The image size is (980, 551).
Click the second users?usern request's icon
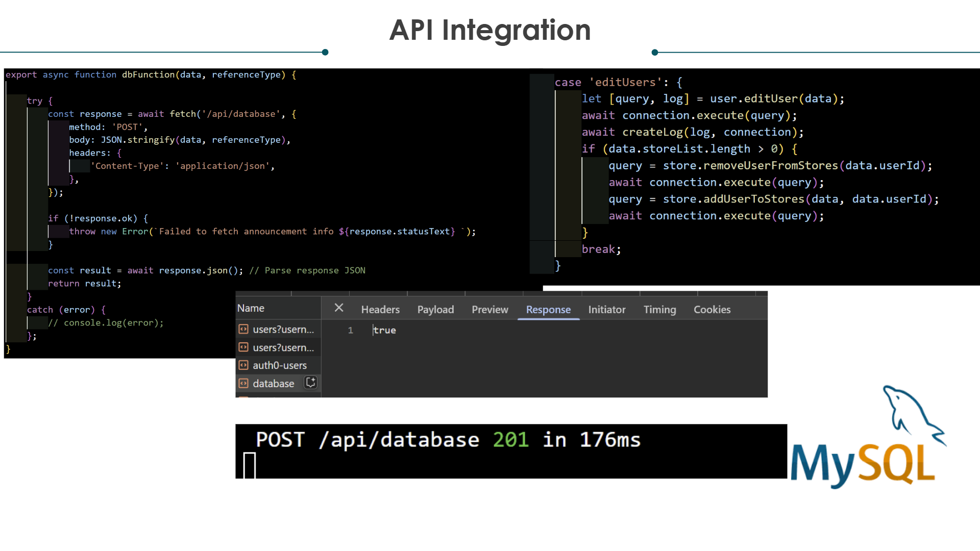(x=243, y=347)
